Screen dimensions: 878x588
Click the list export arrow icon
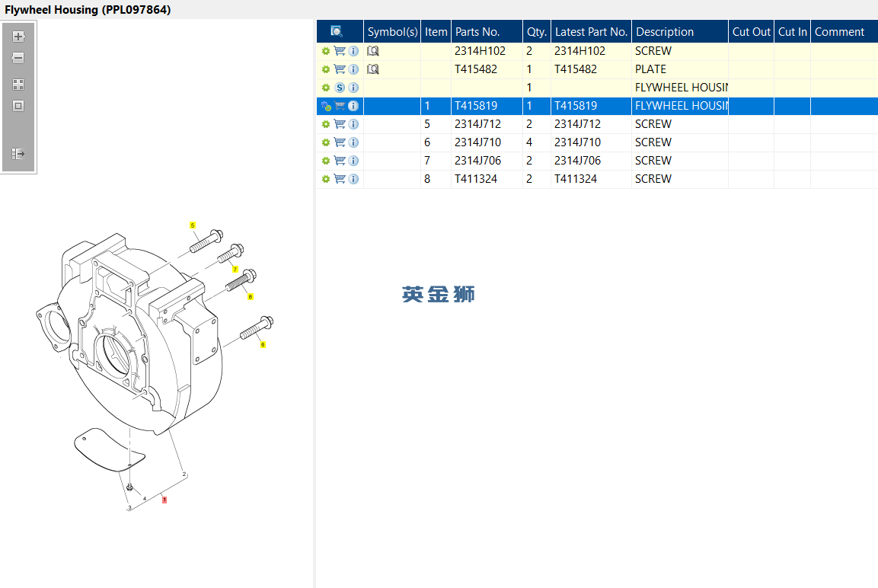(x=18, y=153)
